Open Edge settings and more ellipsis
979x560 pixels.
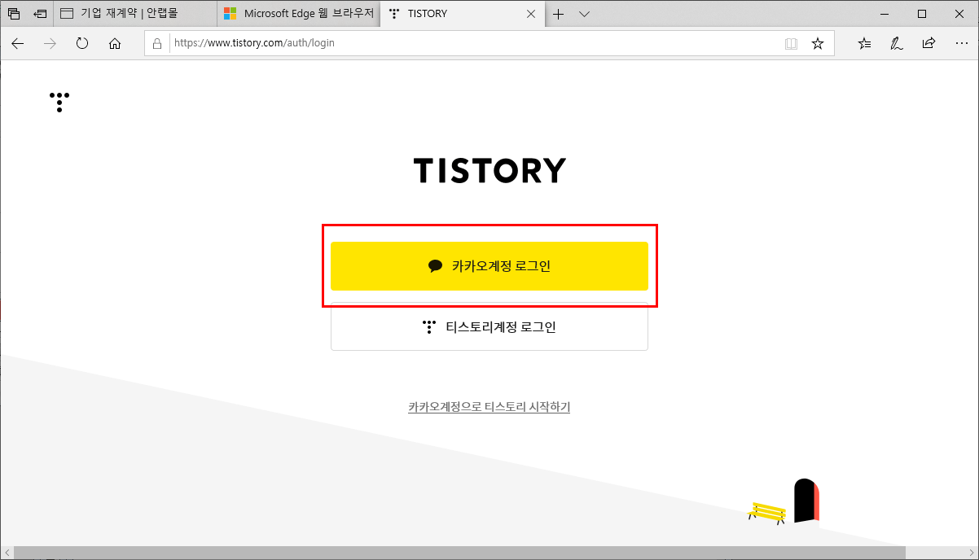[x=961, y=43]
